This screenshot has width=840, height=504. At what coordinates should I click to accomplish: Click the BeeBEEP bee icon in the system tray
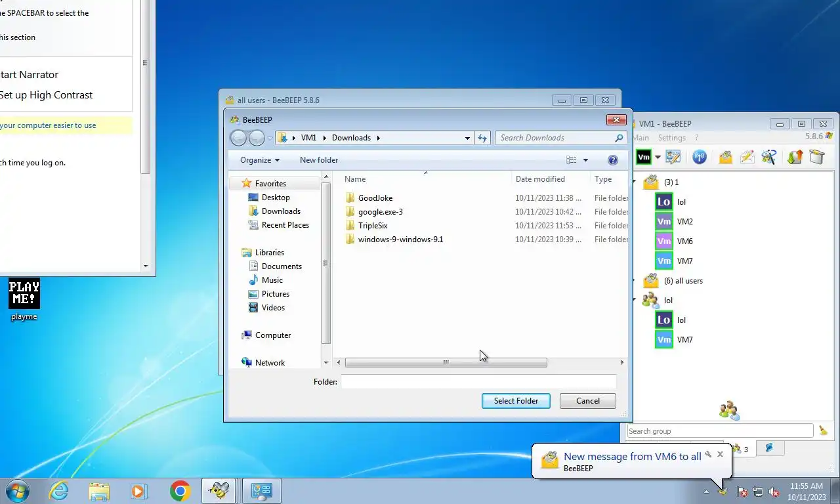[x=723, y=492]
